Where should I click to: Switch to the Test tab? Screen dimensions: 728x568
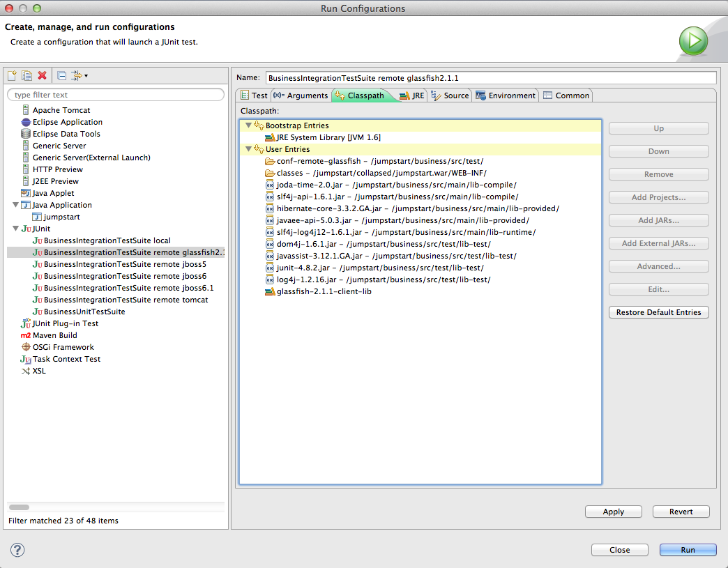[254, 95]
